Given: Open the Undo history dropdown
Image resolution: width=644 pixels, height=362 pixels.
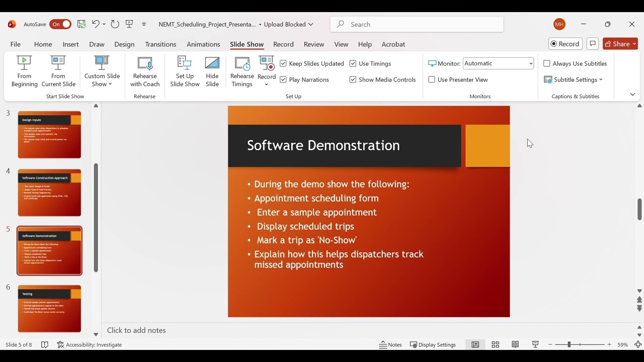Looking at the screenshot, I should point(104,24).
